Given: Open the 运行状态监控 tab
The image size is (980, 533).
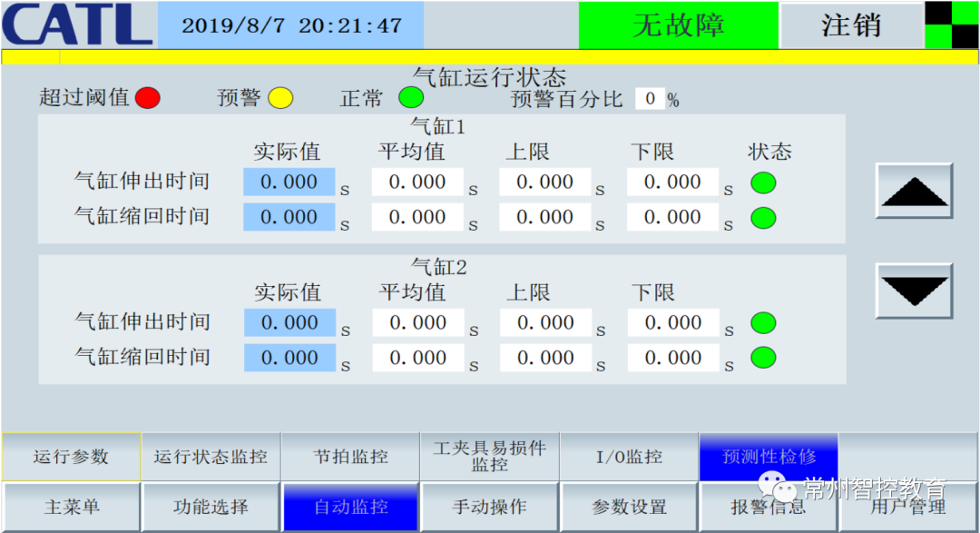Looking at the screenshot, I should click(211, 457).
